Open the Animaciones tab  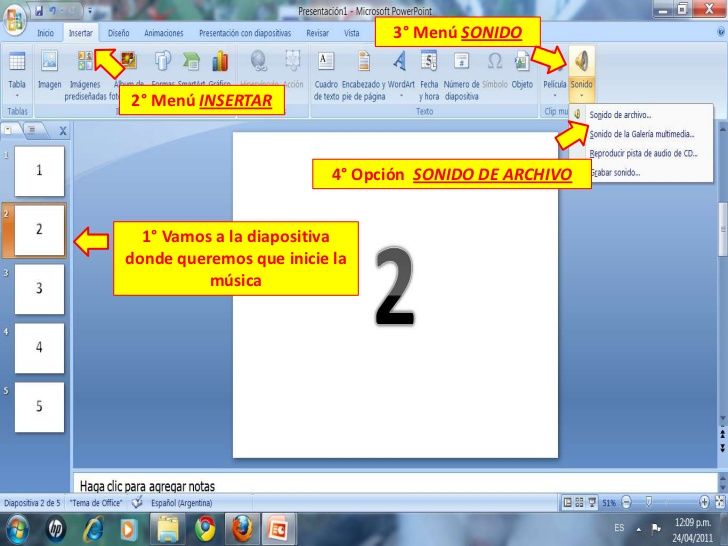pos(163,33)
